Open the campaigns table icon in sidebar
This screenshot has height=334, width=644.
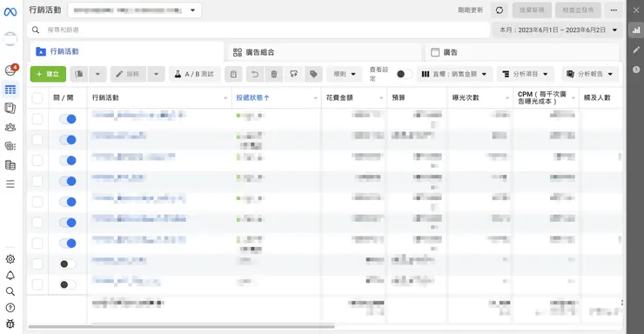pyautogui.click(x=10, y=90)
